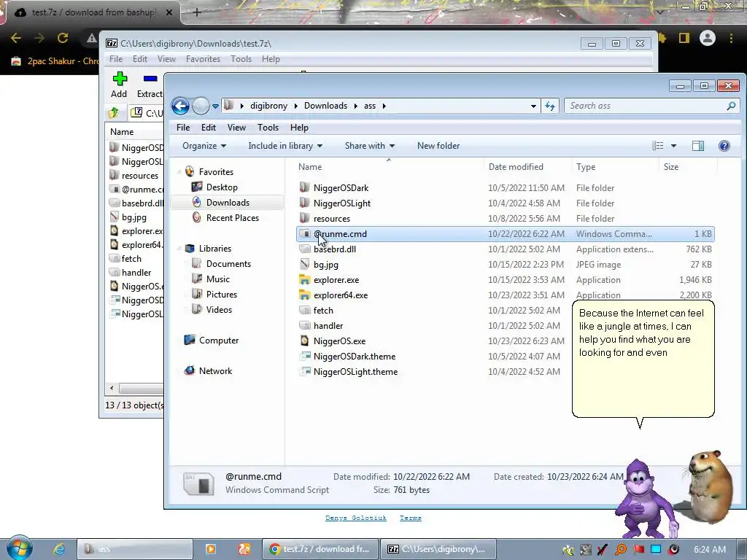This screenshot has width=747, height=560.
Task: Open the File menu in Explorer
Action: pyautogui.click(x=183, y=128)
